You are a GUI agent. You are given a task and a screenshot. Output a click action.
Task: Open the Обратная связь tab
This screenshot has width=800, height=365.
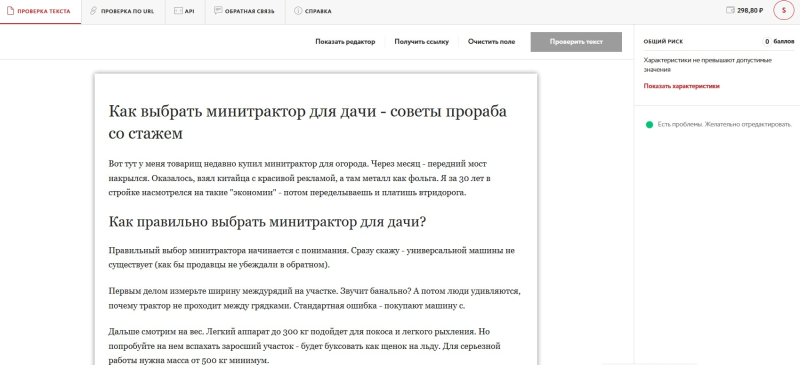(244, 11)
